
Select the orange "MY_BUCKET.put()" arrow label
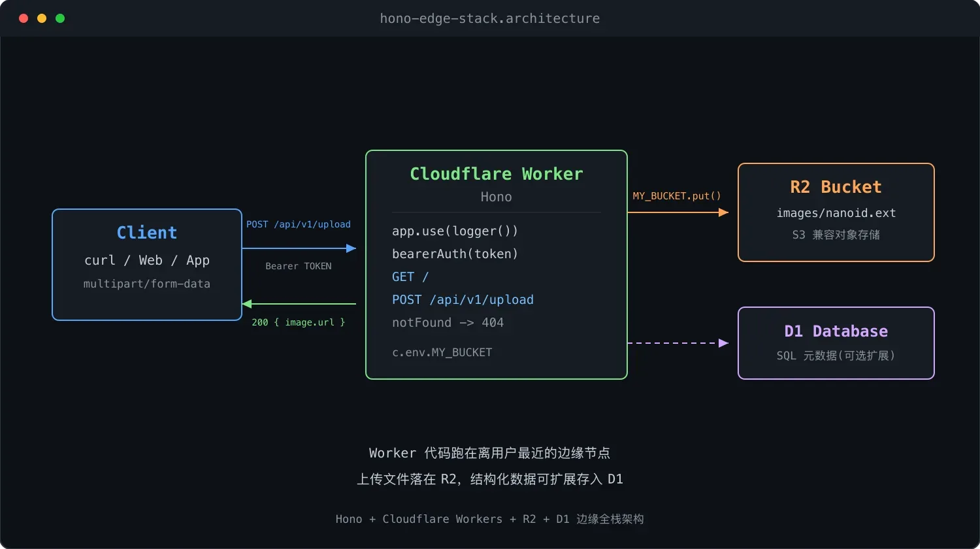coord(677,195)
